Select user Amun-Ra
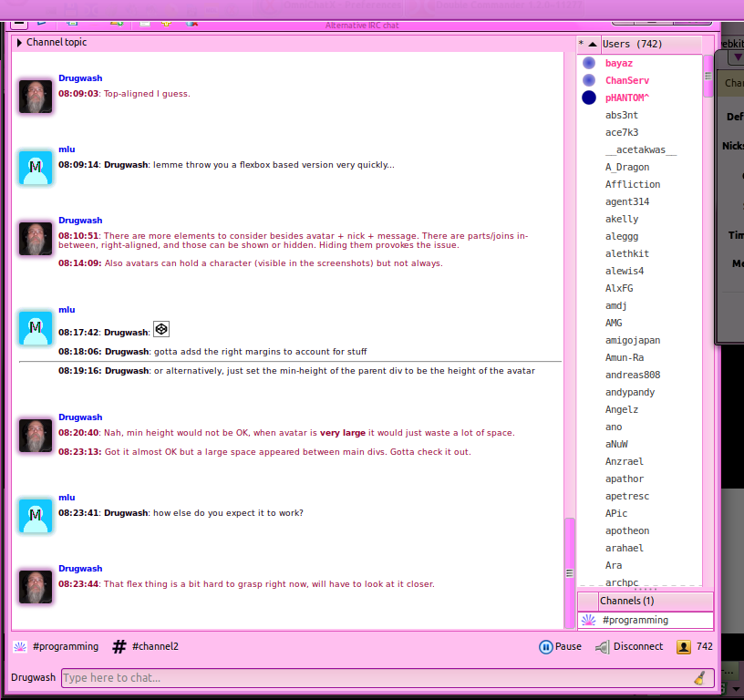Image resolution: width=744 pixels, height=700 pixels. pos(625,357)
